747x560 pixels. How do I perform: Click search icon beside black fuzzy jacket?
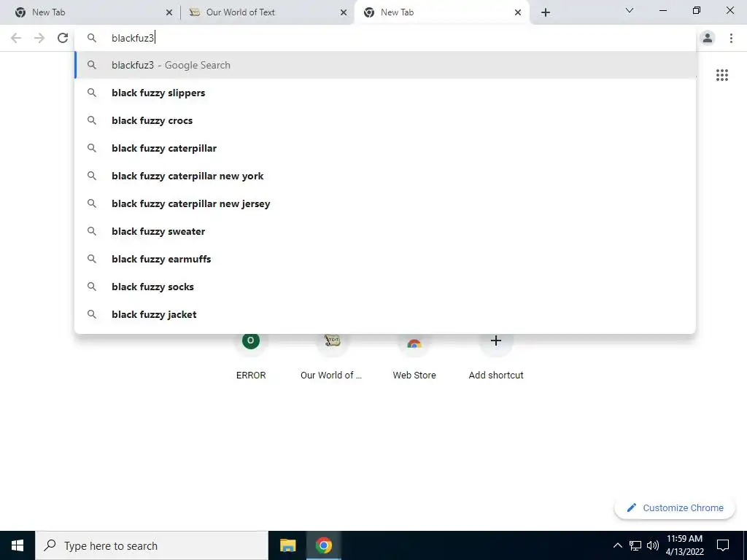click(92, 314)
